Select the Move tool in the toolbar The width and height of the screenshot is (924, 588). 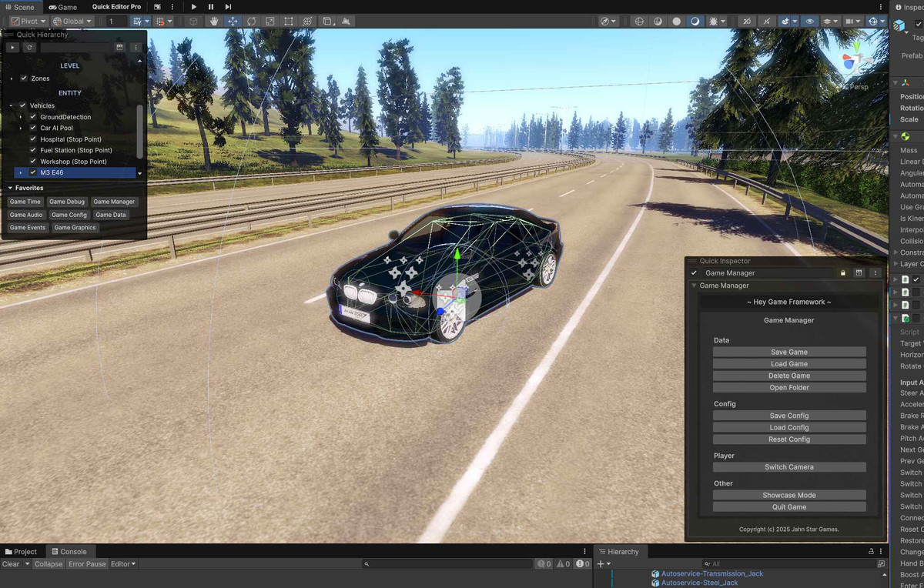[x=233, y=21]
